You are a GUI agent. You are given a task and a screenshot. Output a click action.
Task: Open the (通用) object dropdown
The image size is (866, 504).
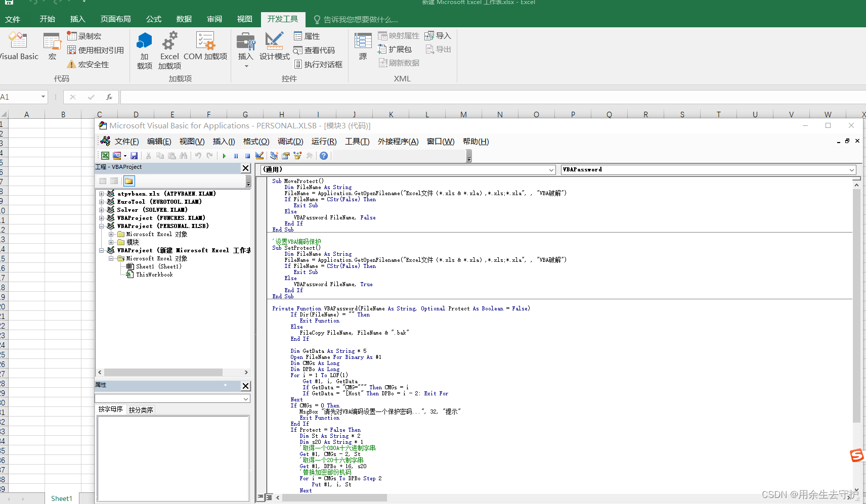[x=551, y=170]
